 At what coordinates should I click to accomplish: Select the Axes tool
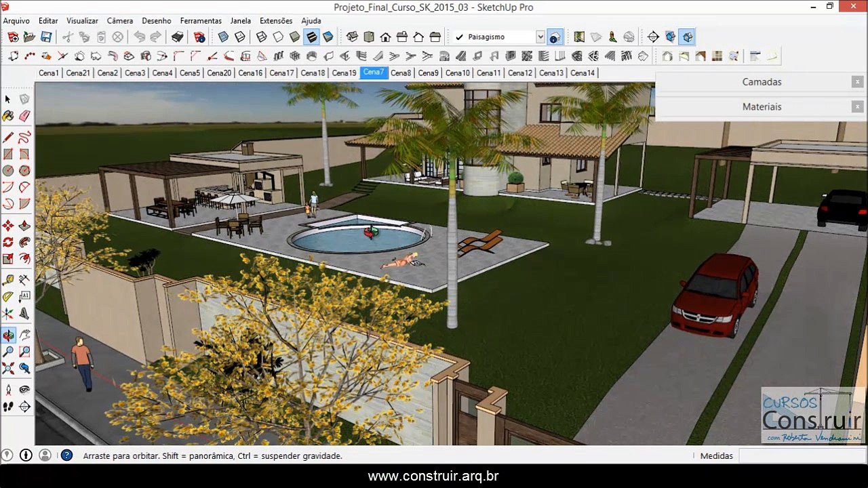tap(8, 314)
